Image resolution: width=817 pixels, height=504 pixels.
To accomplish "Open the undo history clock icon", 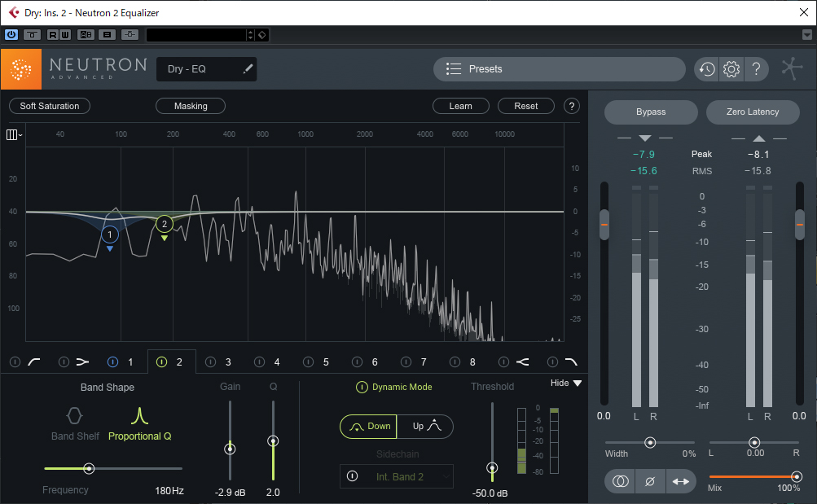I will pyautogui.click(x=706, y=68).
